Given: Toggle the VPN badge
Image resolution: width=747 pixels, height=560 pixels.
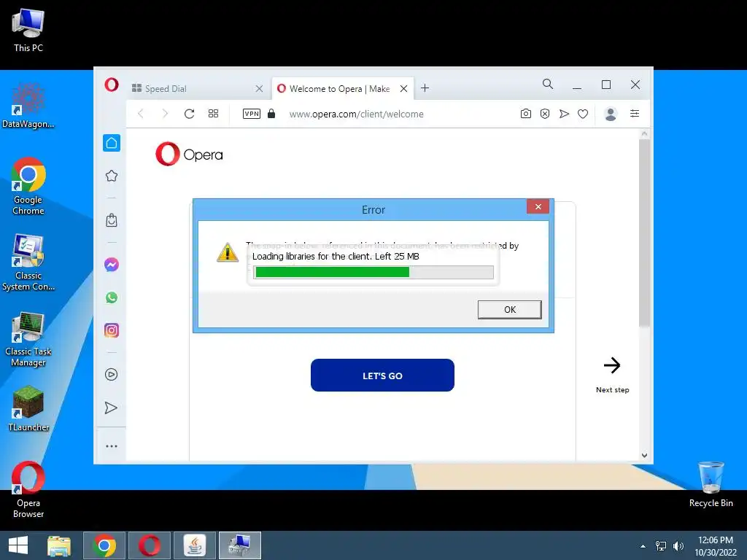Looking at the screenshot, I should [x=252, y=113].
